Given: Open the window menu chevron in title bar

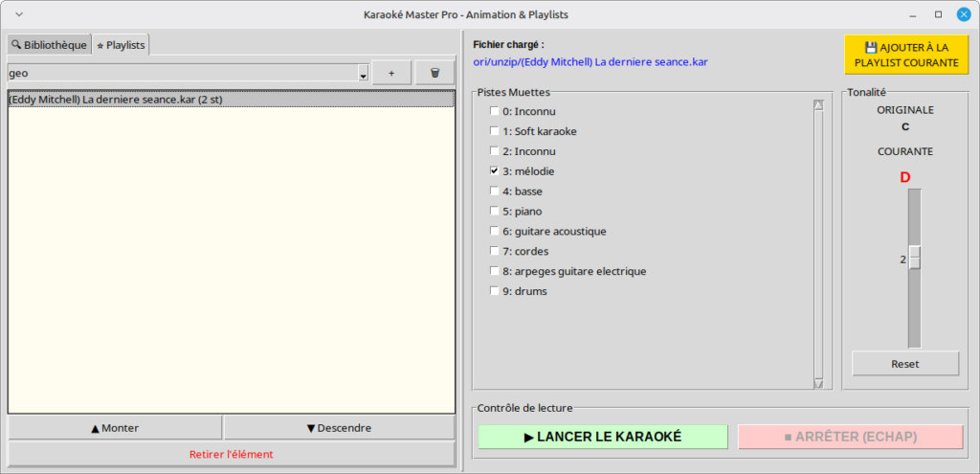Looking at the screenshot, I should coord(19,14).
